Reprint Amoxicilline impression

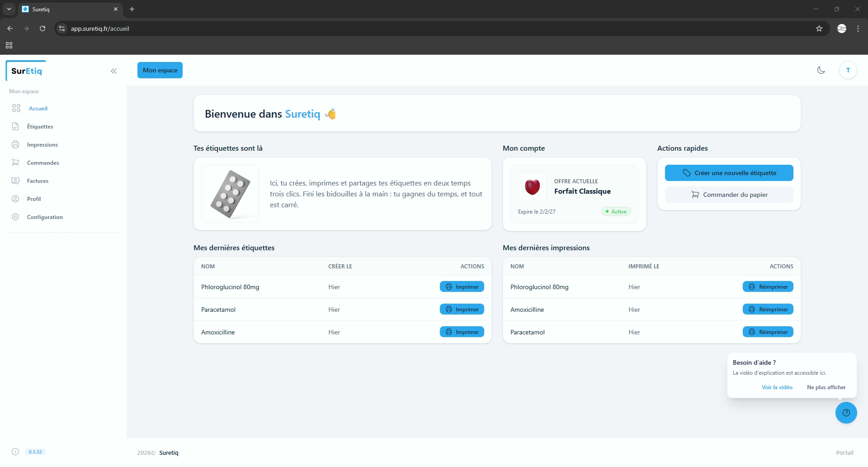coord(768,309)
